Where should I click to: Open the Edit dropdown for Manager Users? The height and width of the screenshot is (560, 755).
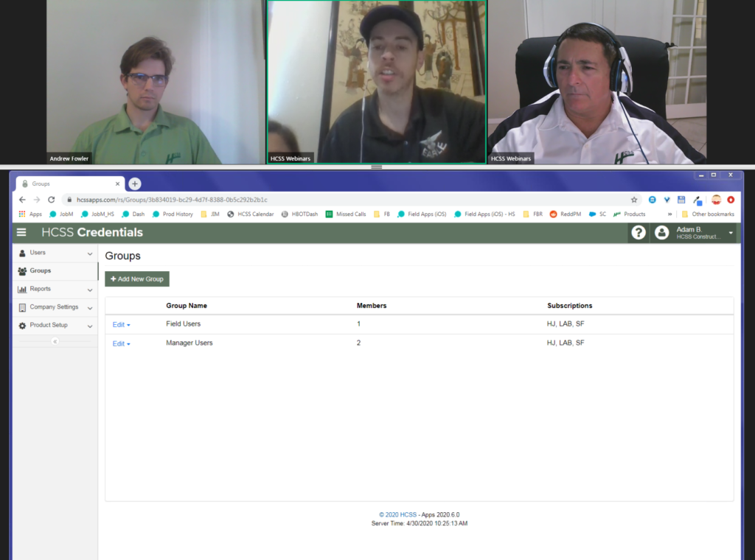122,343
